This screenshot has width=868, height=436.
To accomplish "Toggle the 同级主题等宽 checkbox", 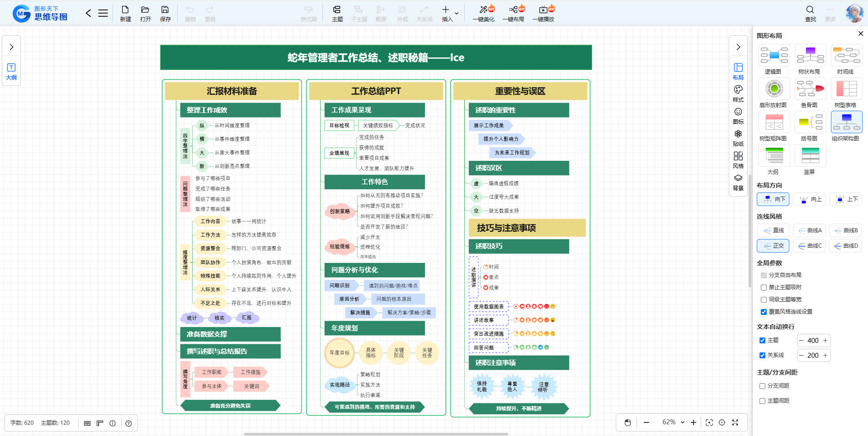I will [764, 300].
